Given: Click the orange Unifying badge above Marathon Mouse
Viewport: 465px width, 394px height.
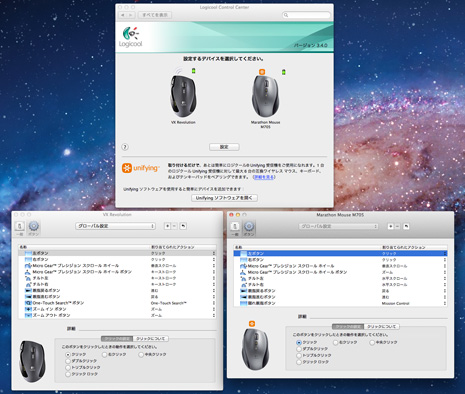Looking at the screenshot, I should pyautogui.click(x=262, y=72).
